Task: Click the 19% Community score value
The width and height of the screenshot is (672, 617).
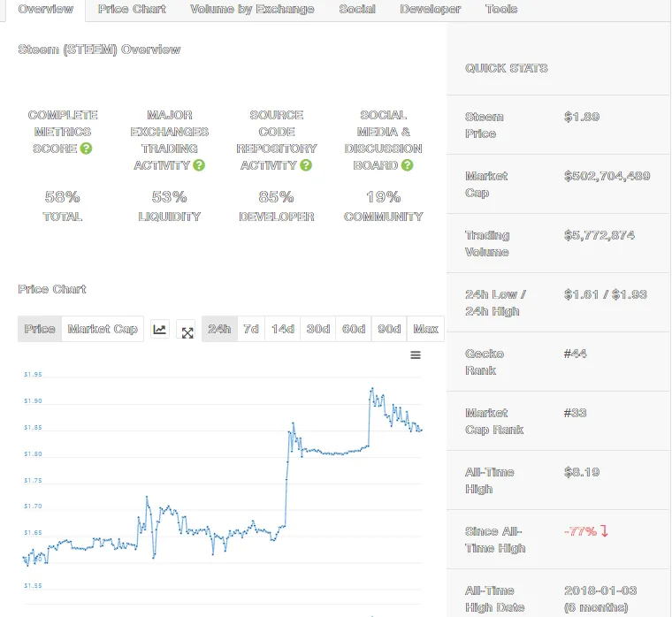Action: coord(383,197)
